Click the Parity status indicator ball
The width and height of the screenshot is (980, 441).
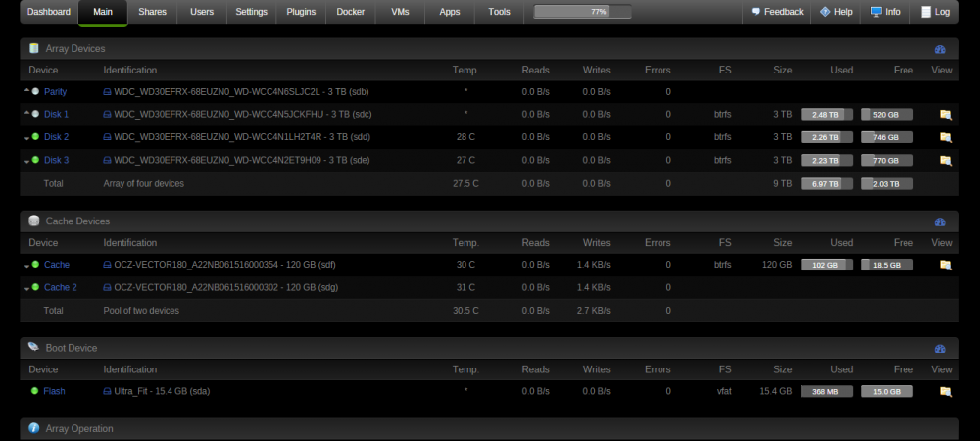pyautogui.click(x=35, y=91)
